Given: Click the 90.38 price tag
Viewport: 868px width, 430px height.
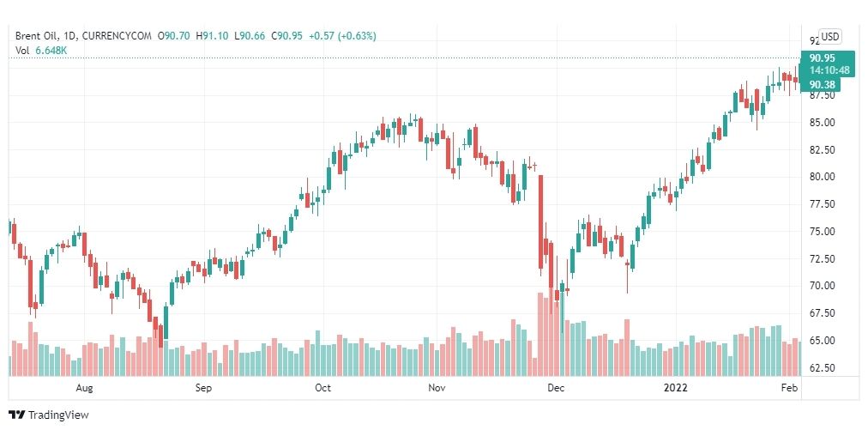Looking at the screenshot, I should 822,84.
